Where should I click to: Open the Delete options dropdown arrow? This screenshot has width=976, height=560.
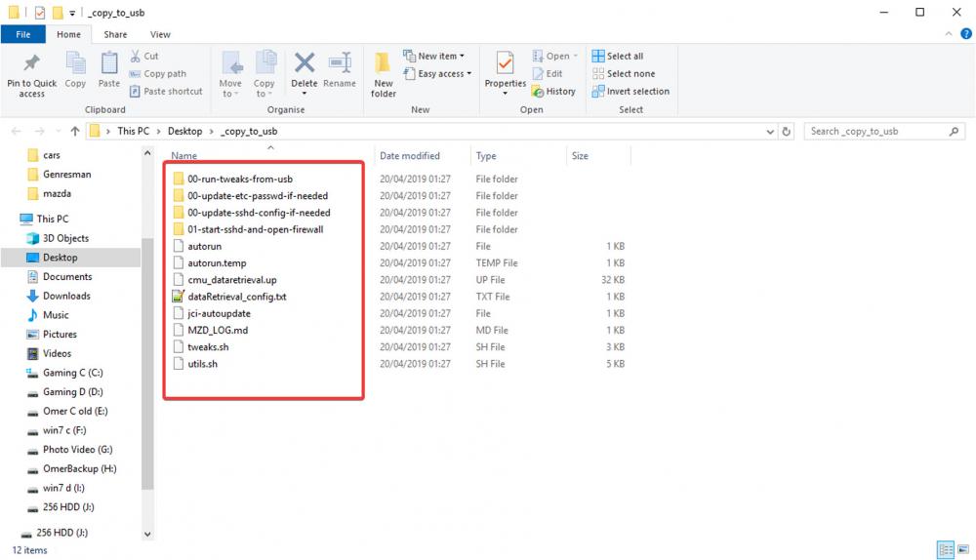tap(305, 94)
